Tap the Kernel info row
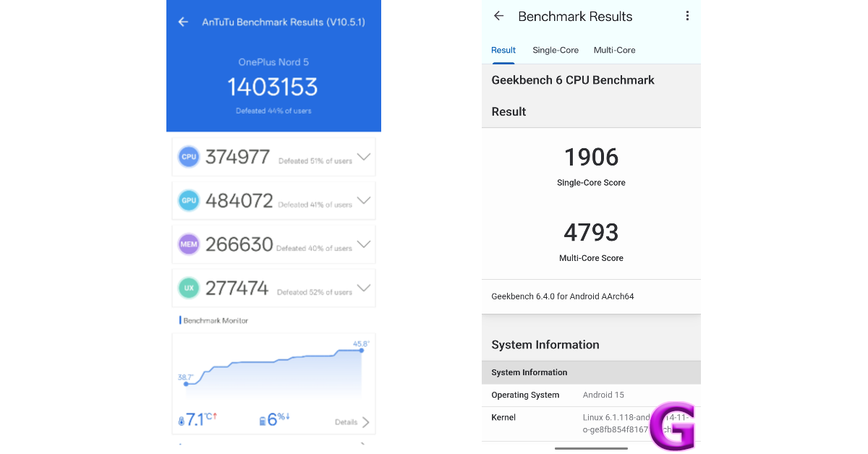Viewport: 868px width, 454px height. coord(591,424)
